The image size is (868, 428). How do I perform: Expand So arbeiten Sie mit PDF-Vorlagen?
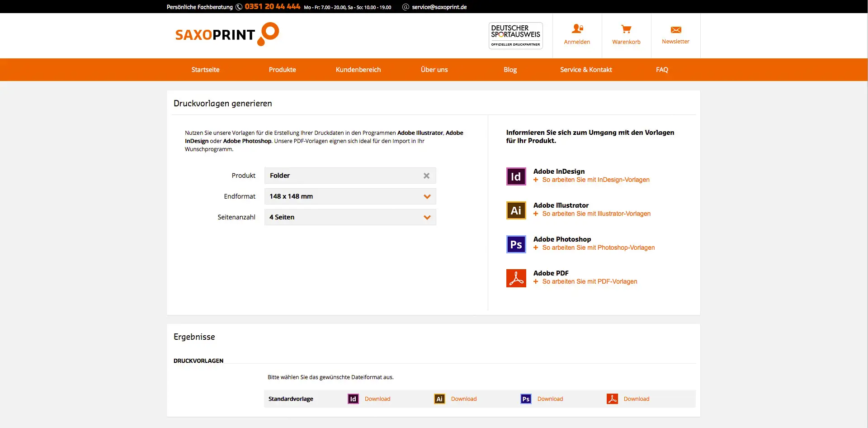pyautogui.click(x=589, y=281)
